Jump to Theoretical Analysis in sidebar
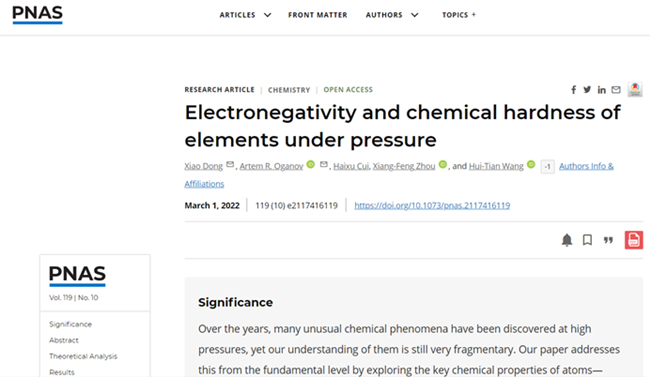The image size is (650, 377). [83, 356]
